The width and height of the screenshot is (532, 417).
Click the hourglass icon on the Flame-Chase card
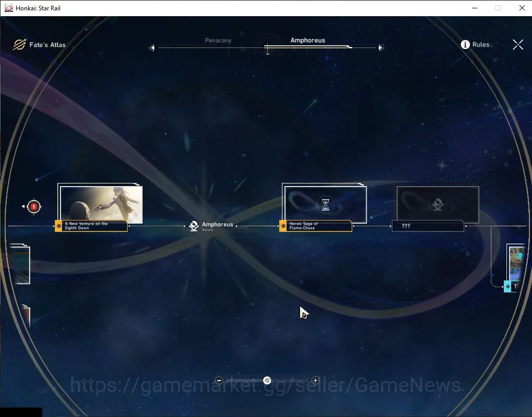tap(325, 205)
